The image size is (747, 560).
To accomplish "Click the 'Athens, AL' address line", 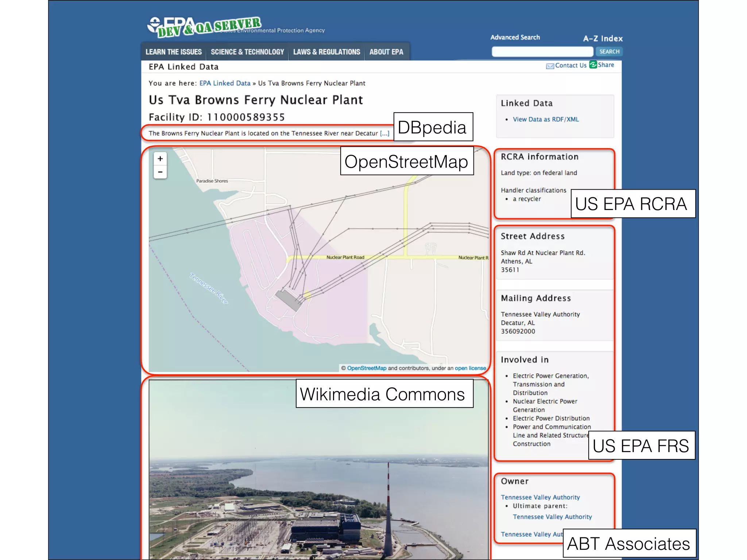I will tap(516, 261).
